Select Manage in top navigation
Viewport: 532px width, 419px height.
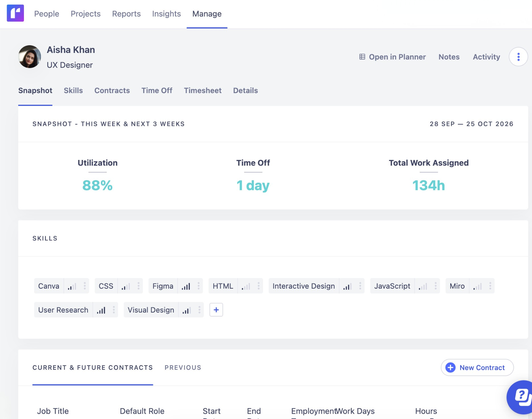pyautogui.click(x=207, y=14)
